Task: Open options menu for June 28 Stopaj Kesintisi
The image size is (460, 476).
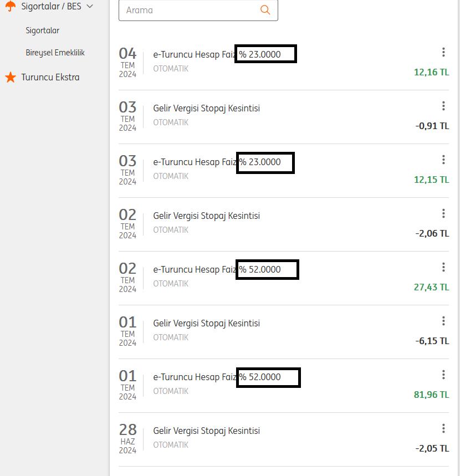Action: coord(443,428)
